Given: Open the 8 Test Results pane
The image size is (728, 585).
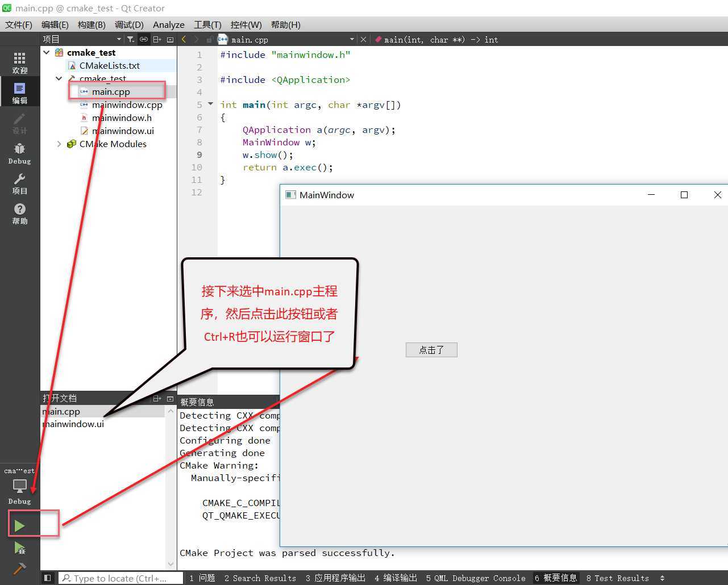Looking at the screenshot, I should (617, 578).
